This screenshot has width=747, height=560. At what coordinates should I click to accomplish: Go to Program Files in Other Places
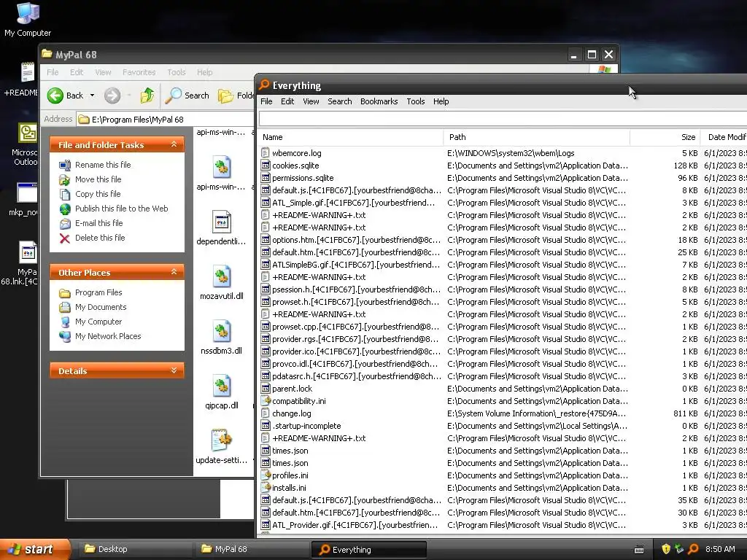click(98, 292)
